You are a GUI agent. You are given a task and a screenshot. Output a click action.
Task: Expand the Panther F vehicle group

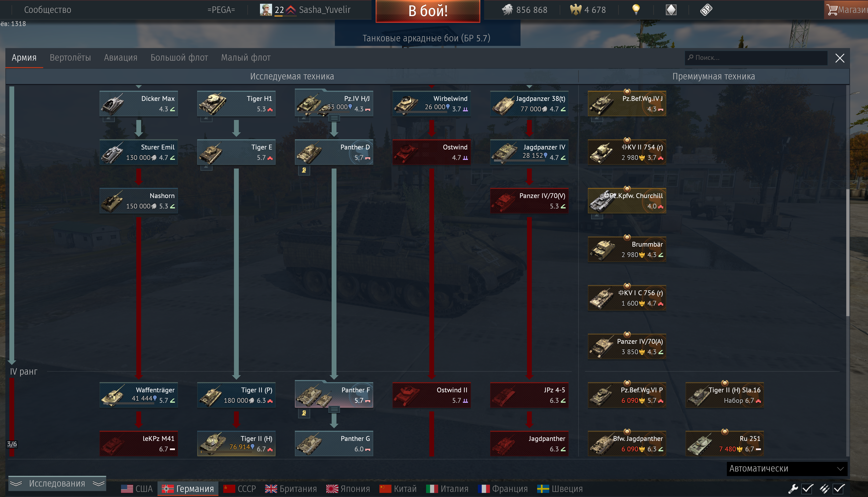334,409
